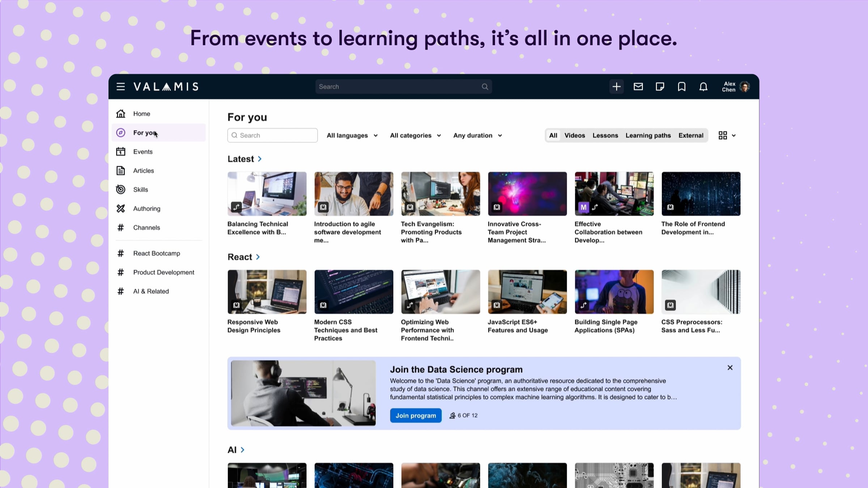Open the notifications bell icon

point(703,87)
